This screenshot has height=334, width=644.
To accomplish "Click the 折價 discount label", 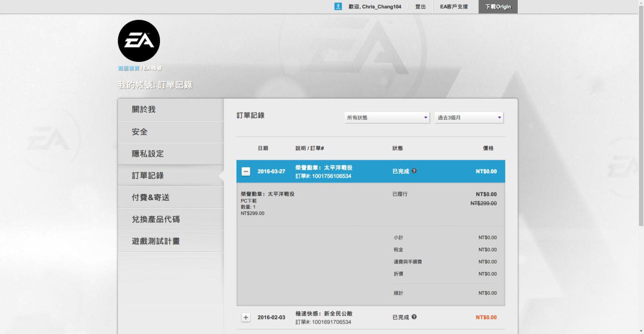I will pos(398,274).
